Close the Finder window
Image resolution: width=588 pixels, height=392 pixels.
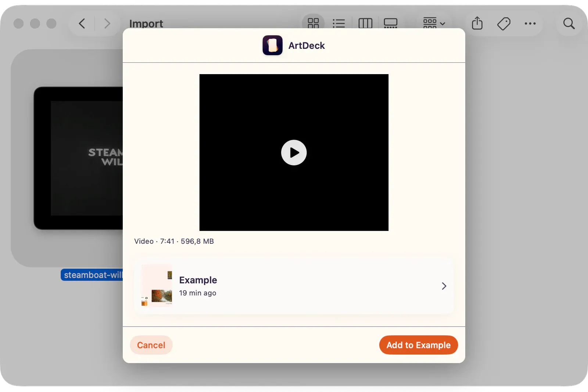(18, 23)
